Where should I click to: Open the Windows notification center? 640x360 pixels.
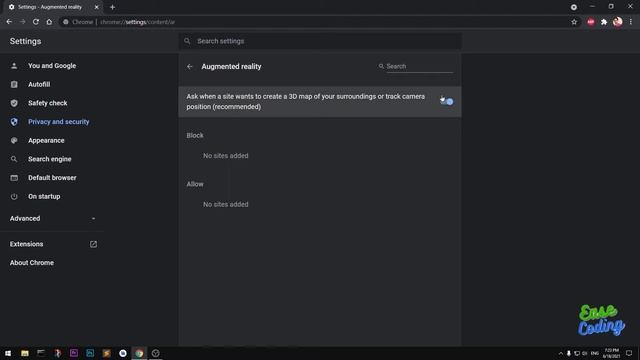(629, 353)
